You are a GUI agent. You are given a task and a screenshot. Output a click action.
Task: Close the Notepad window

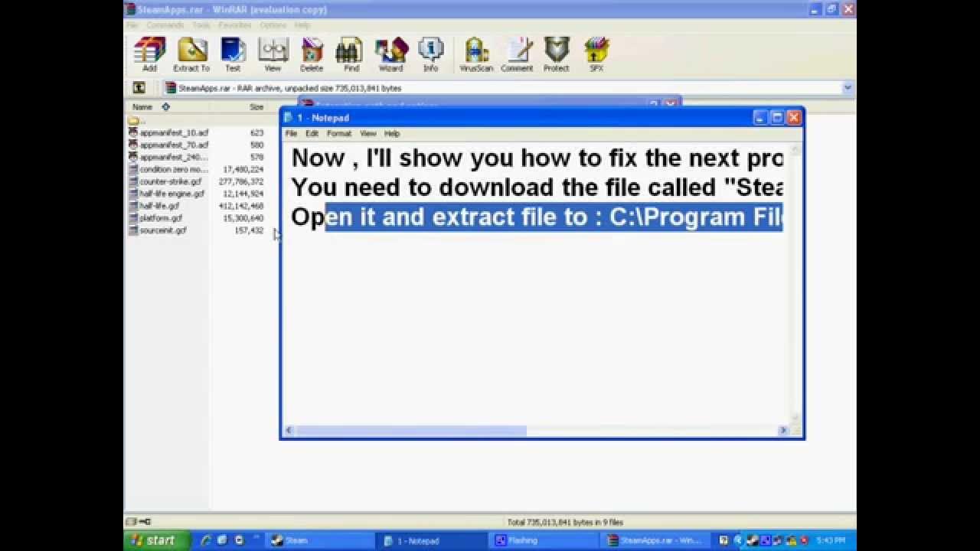point(793,118)
